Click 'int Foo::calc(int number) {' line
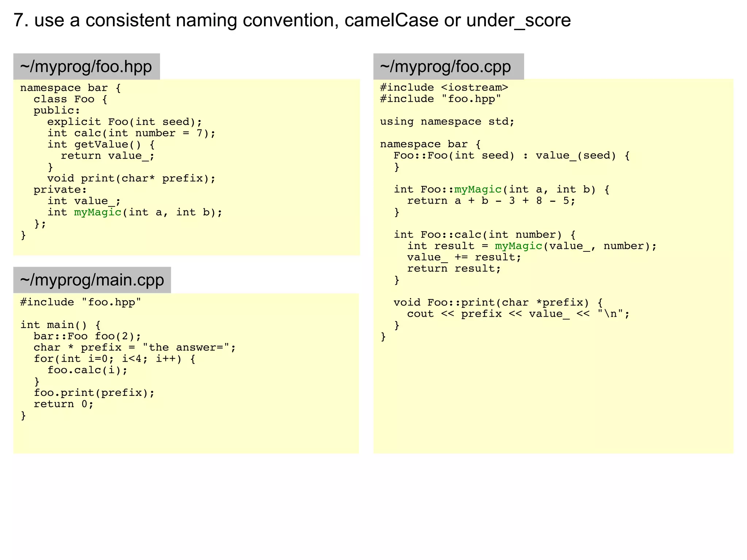This screenshot has width=747, height=560. click(x=485, y=235)
